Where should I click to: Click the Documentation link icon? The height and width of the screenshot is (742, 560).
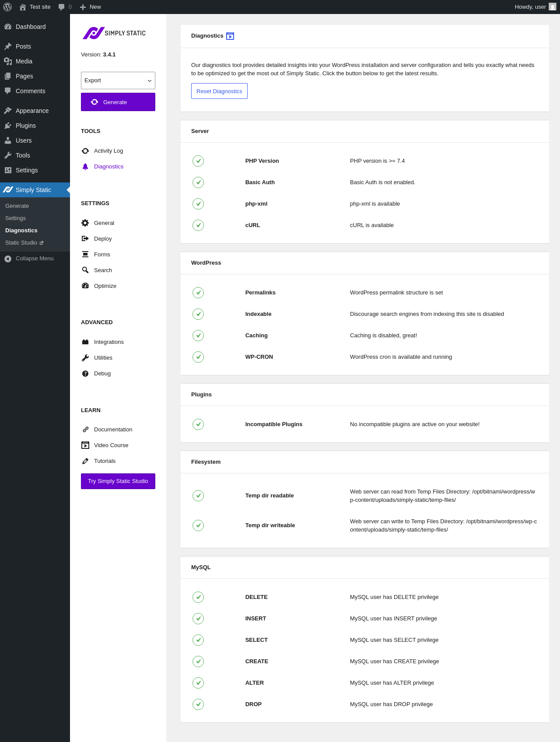coord(85,430)
